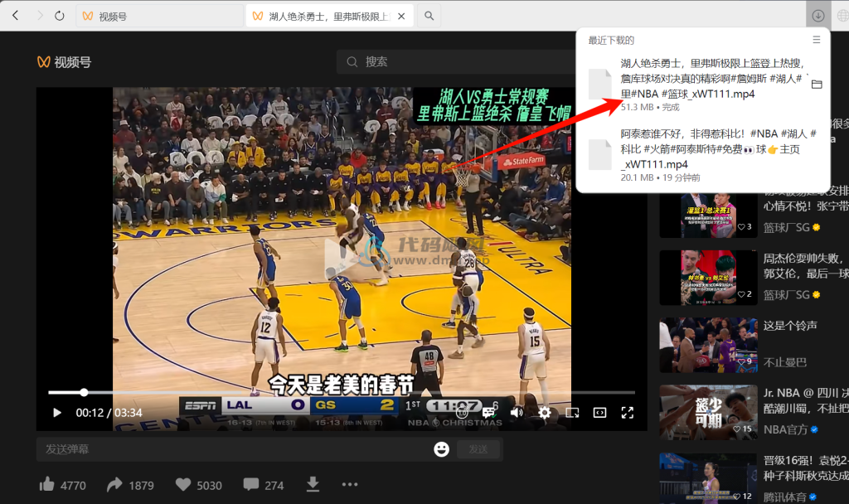
Task: Switch to wide theater mode
Action: coord(600,413)
